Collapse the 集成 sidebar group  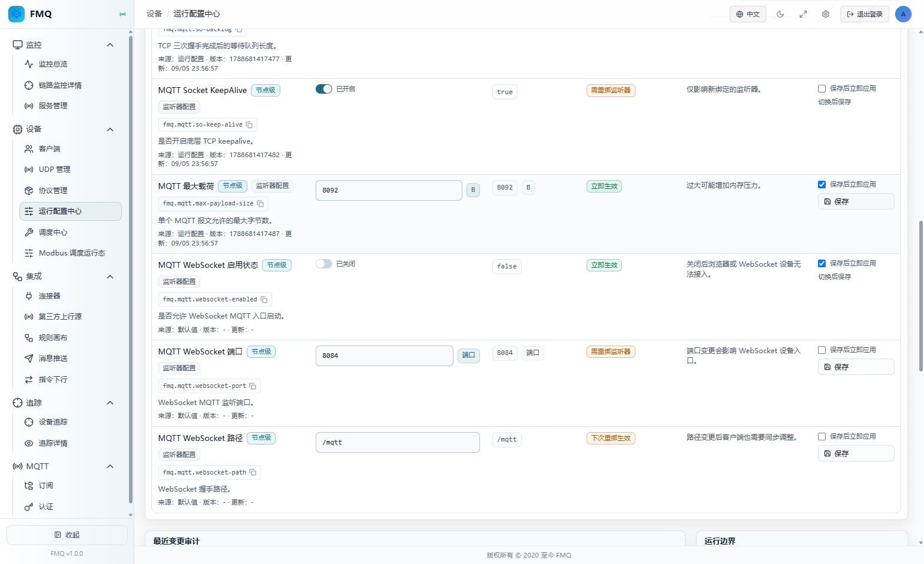110,277
